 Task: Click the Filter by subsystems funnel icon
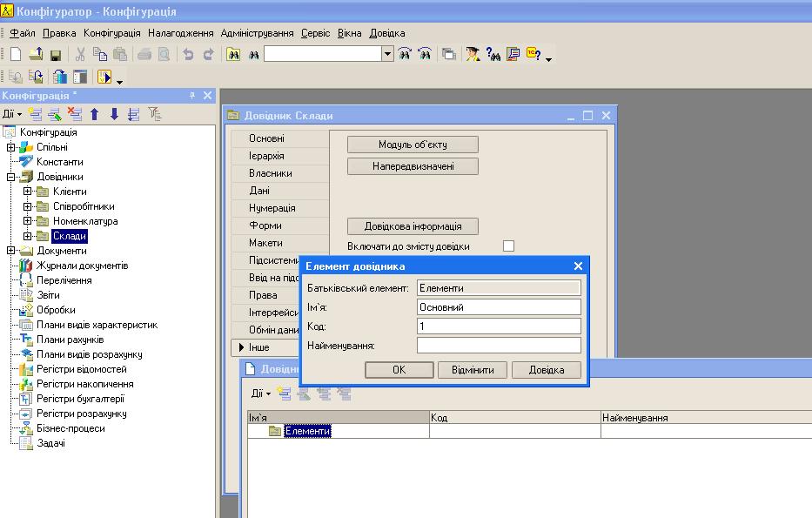[154, 114]
